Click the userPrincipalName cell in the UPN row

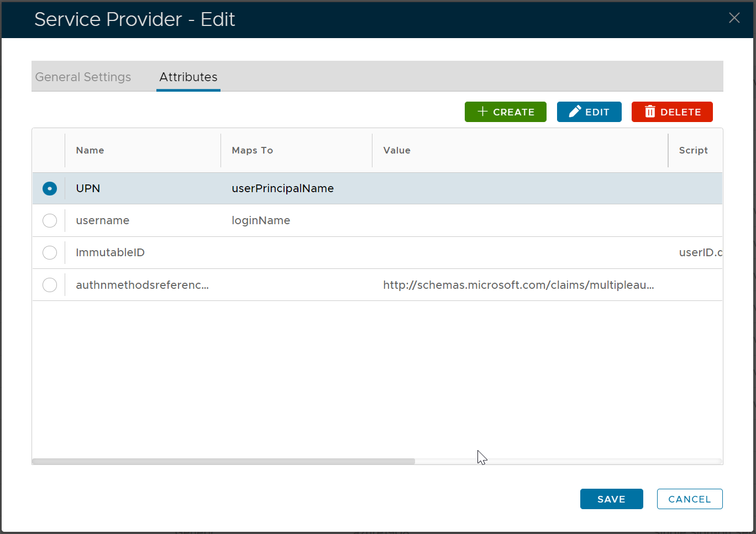[283, 188]
